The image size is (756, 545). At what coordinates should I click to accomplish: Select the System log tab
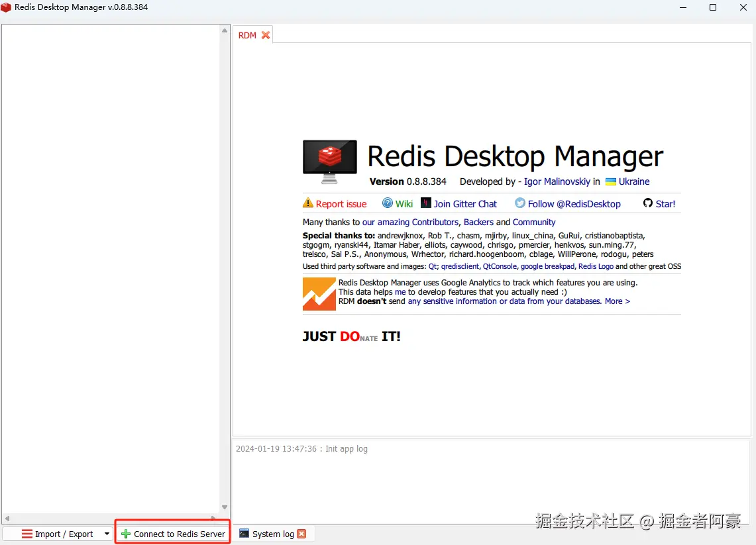pyautogui.click(x=273, y=534)
